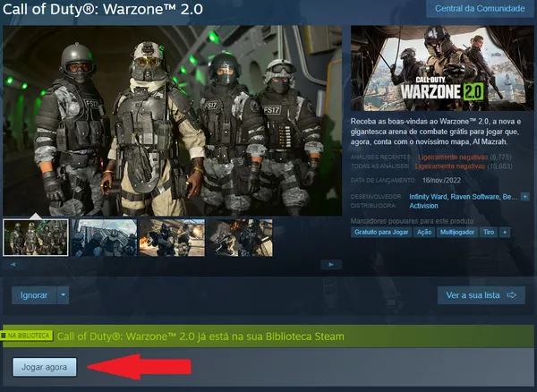
Task: Expand developer list with the plus button
Action: click(524, 196)
